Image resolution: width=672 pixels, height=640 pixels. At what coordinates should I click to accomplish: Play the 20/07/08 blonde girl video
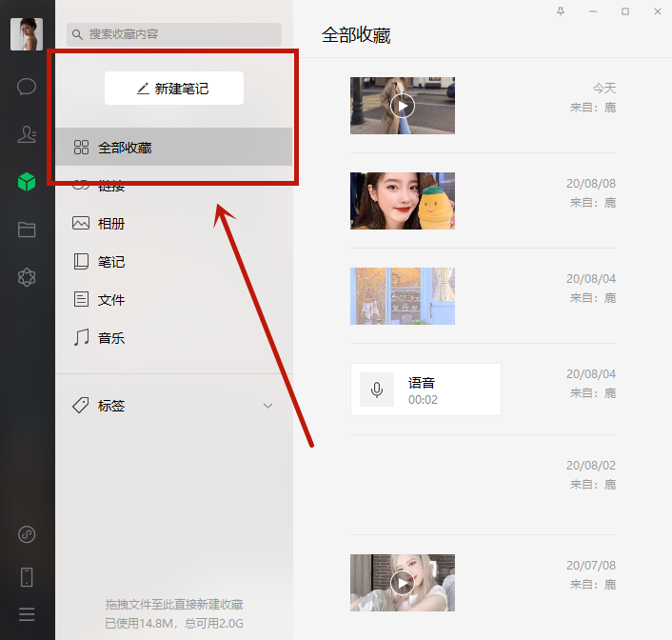[x=403, y=583]
